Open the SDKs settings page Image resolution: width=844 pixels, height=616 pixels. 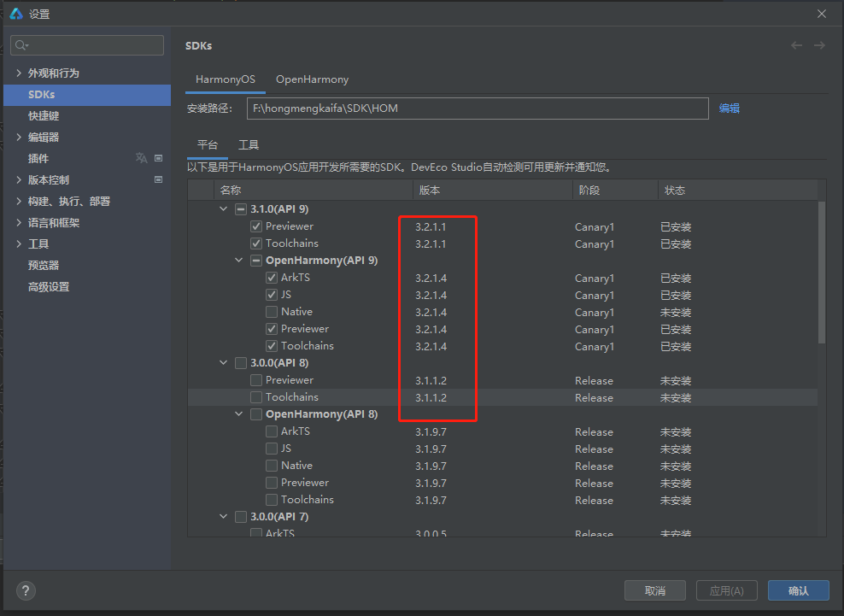[x=87, y=95]
